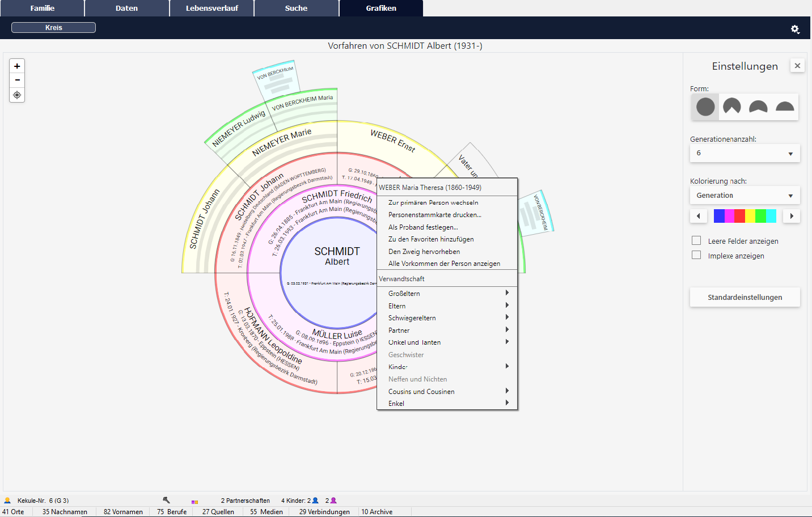Viewport: 812px width, 517px height.
Task: Expand the Partner submenu
Action: (447, 330)
